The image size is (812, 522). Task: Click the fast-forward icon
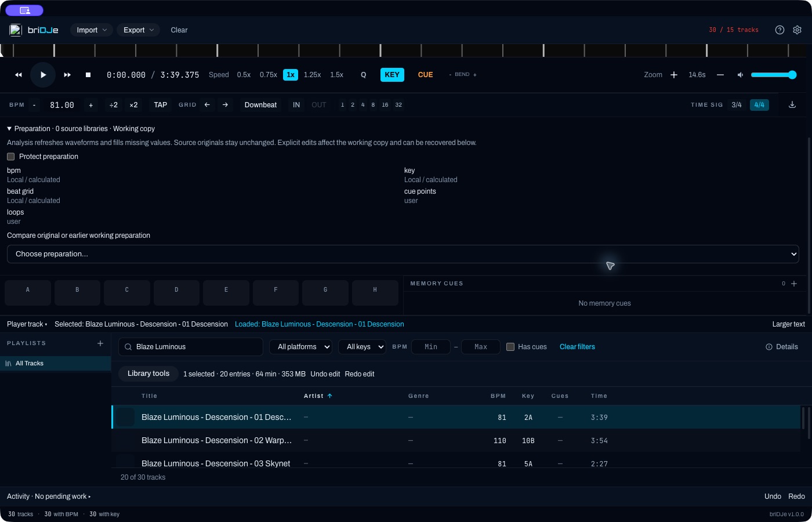67,75
